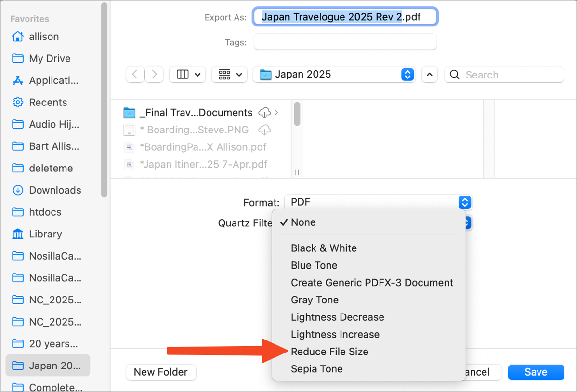Click the search magnifier icon
This screenshot has height=392, width=577.
[455, 75]
